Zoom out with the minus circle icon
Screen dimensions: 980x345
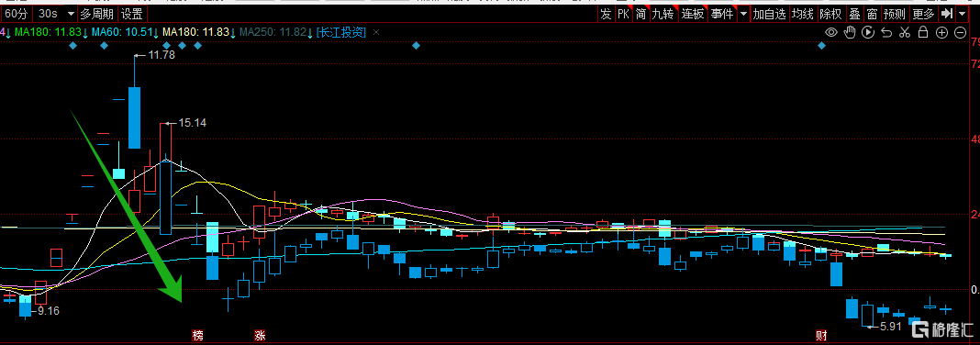tap(960, 32)
